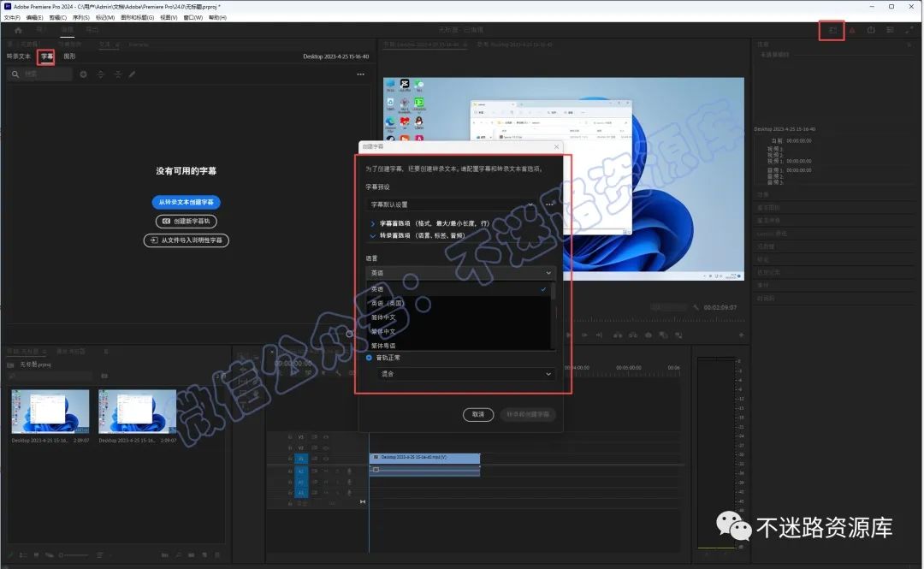The image size is (924, 569).
Task: Open the 混合 audio track dropdown
Action: [x=465, y=374]
